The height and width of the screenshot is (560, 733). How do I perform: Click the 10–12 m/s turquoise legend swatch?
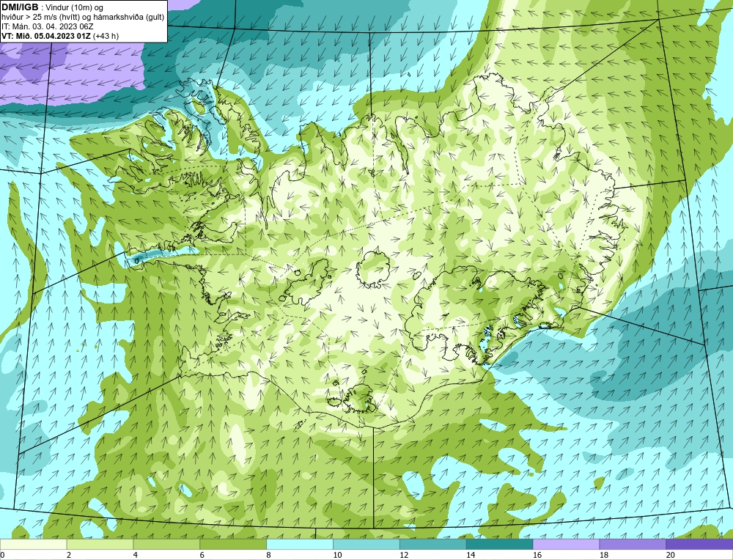366,544
